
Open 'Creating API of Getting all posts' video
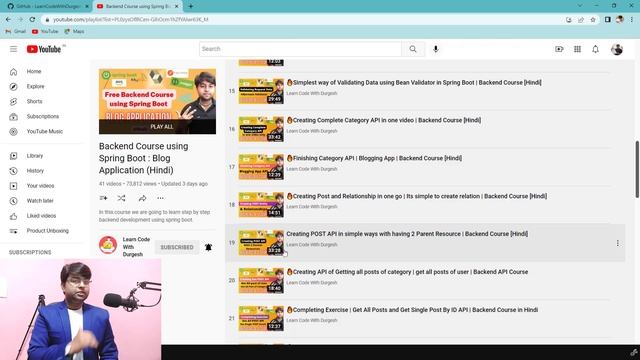tap(407, 272)
